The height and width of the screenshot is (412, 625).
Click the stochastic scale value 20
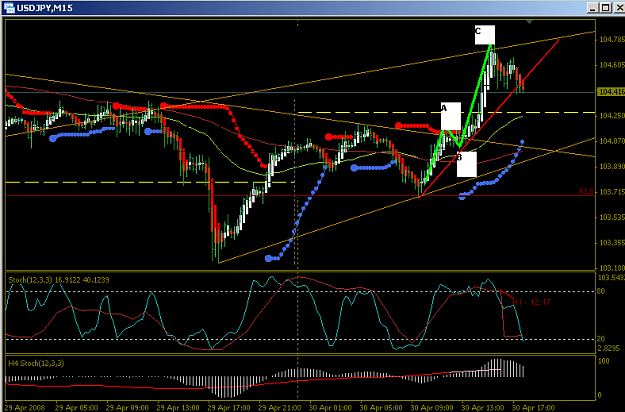(x=601, y=339)
